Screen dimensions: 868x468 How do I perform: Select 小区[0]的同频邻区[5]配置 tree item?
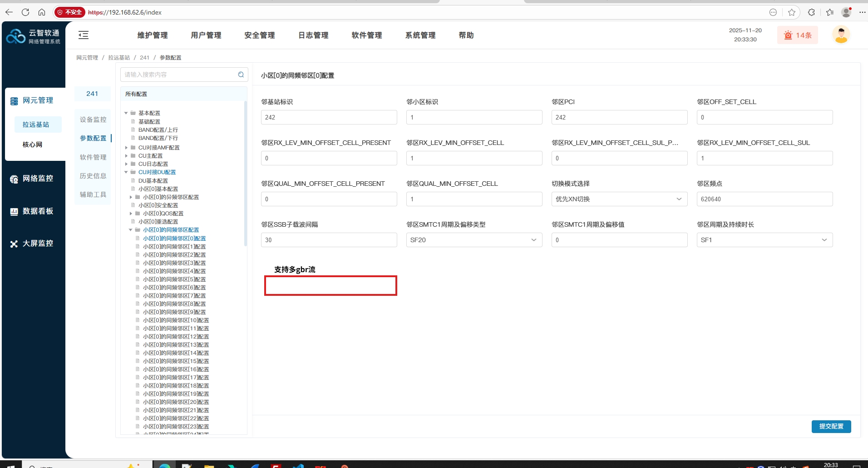coord(174,279)
